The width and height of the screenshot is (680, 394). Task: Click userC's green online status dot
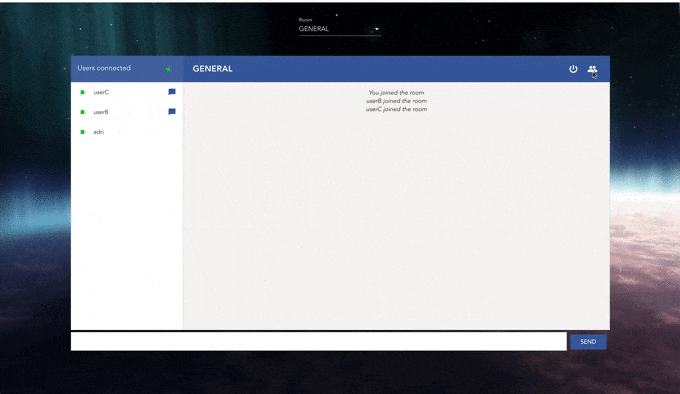82,92
